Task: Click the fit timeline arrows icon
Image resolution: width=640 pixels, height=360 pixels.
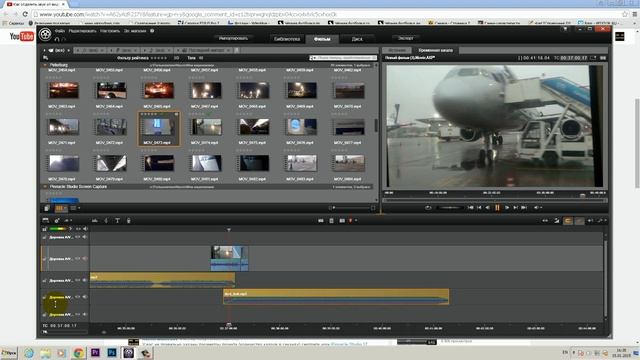Action: pyautogui.click(x=545, y=220)
